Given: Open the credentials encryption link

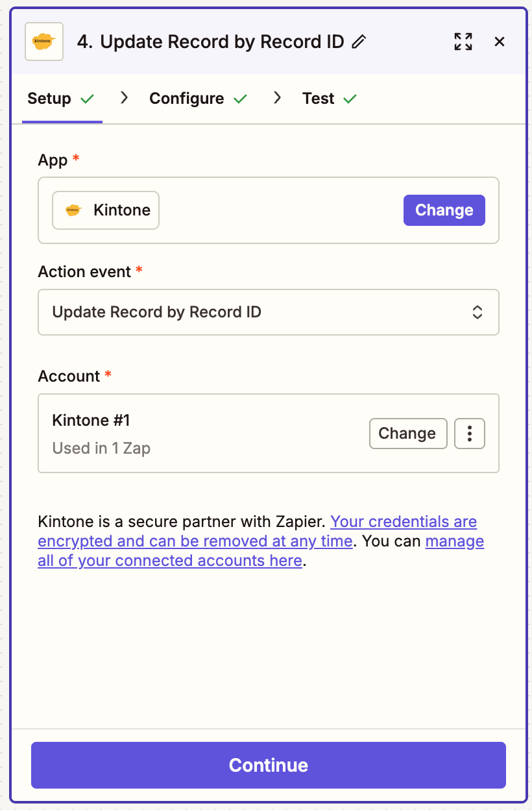Looking at the screenshot, I should (404, 521).
